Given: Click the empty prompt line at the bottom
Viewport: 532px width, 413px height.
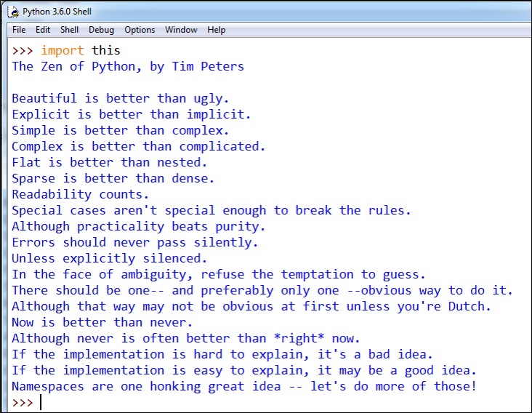Looking at the screenshot, I should tap(268, 403).
